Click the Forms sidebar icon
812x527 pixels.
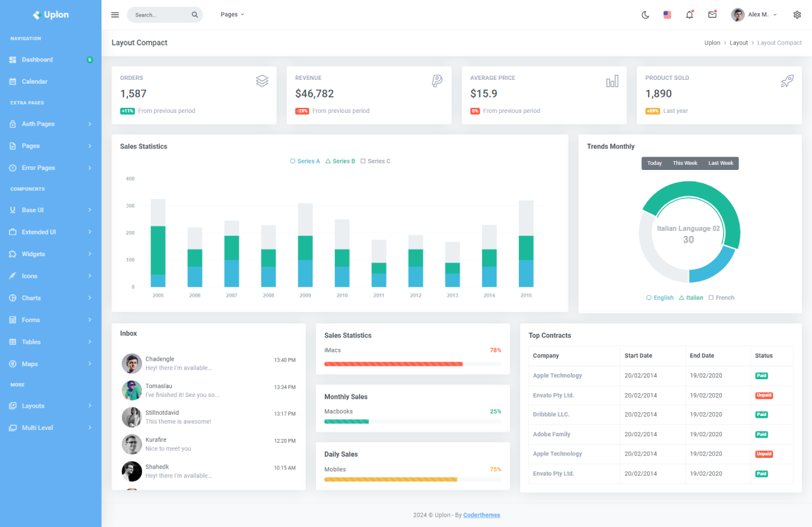point(13,320)
